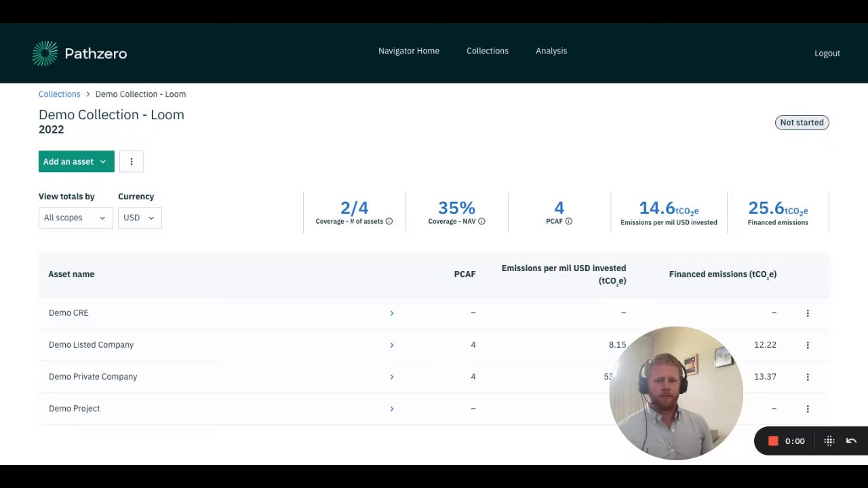This screenshot has height=488, width=868.
Task: Click the Financed emissions column header
Action: click(723, 274)
